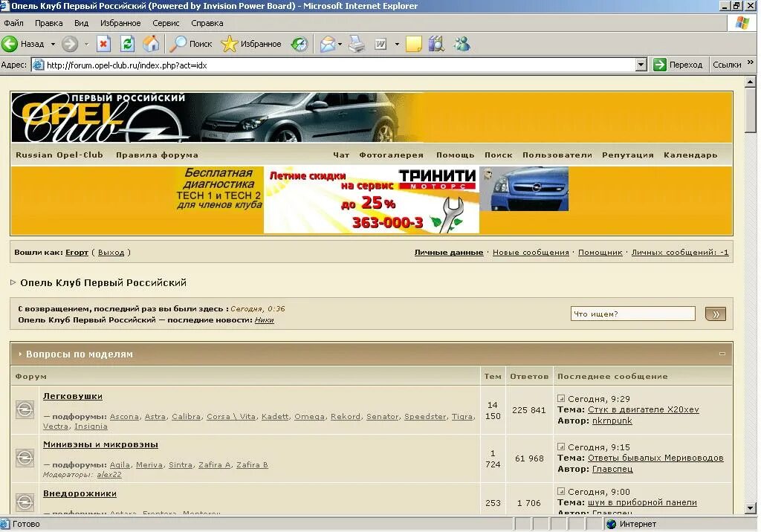This screenshot has height=532, width=761.
Task: Click the Что ищем? search field
Action: pyautogui.click(x=633, y=314)
